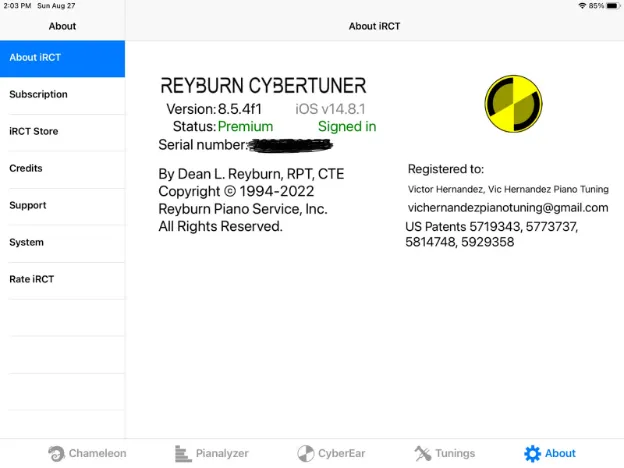
Task: Open the iRCT Store page
Action: pyautogui.click(x=62, y=132)
